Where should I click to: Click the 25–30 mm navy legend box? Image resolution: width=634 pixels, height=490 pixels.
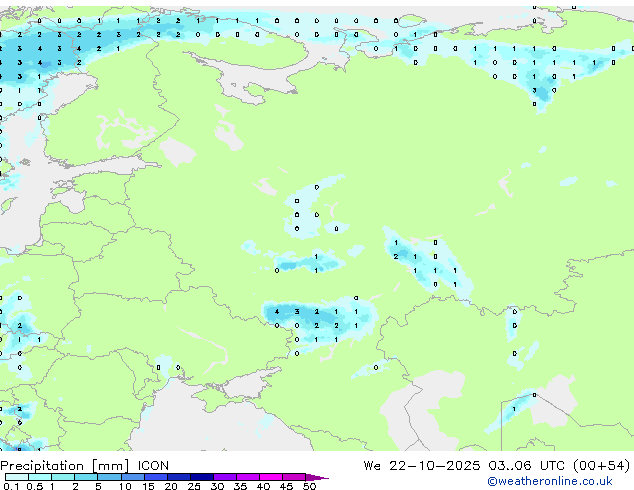[202, 477]
